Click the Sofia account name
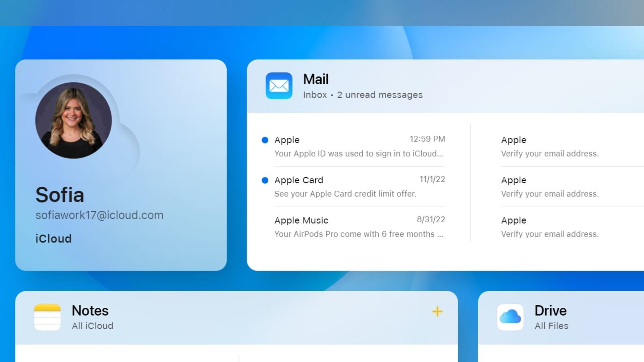644x362 pixels. tap(60, 195)
